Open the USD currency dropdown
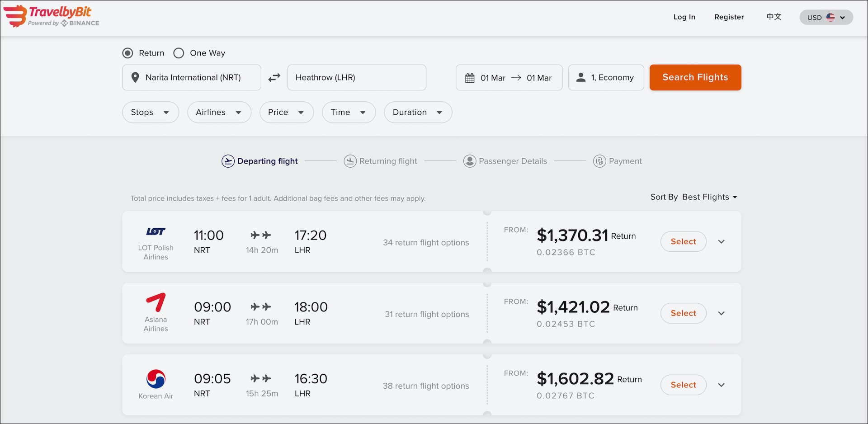Image resolution: width=868 pixels, height=424 pixels. point(826,17)
